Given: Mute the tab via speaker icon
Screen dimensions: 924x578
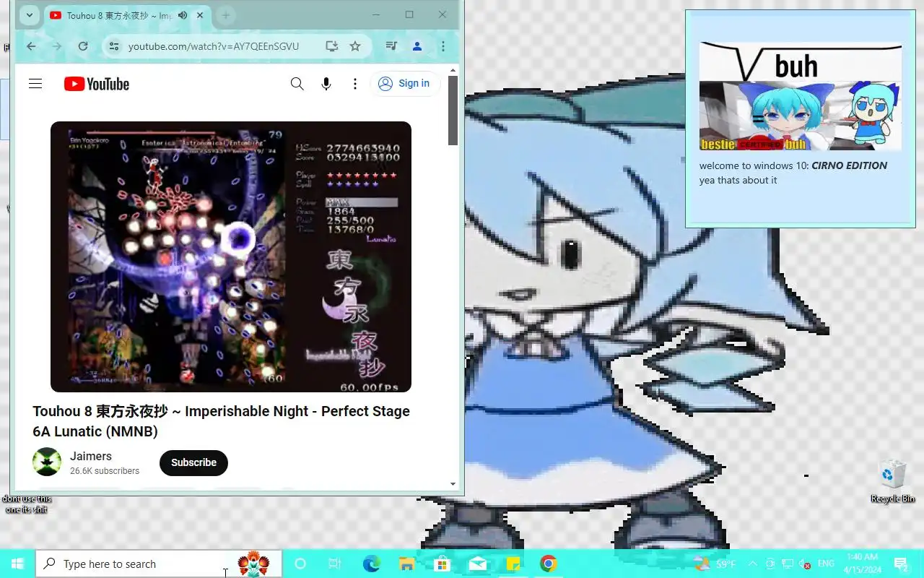Looking at the screenshot, I should click(183, 15).
